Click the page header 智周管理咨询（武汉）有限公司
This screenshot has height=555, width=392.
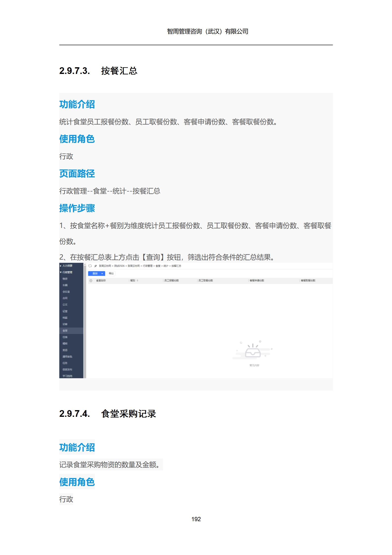tap(208, 31)
